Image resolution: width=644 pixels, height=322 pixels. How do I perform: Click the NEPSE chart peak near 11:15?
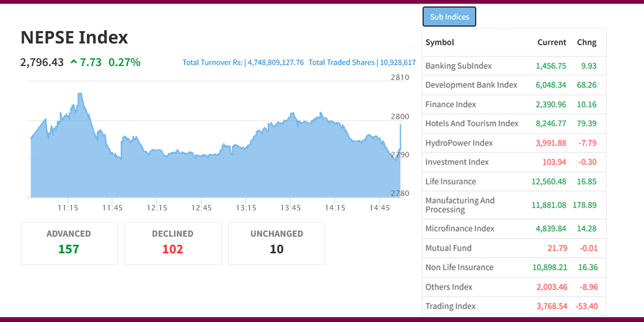(x=80, y=94)
